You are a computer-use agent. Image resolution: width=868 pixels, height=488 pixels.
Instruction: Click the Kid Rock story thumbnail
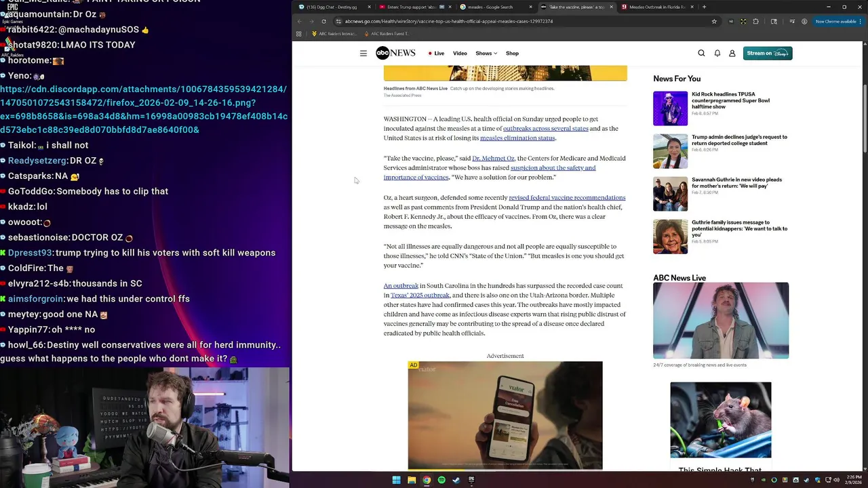tap(670, 108)
